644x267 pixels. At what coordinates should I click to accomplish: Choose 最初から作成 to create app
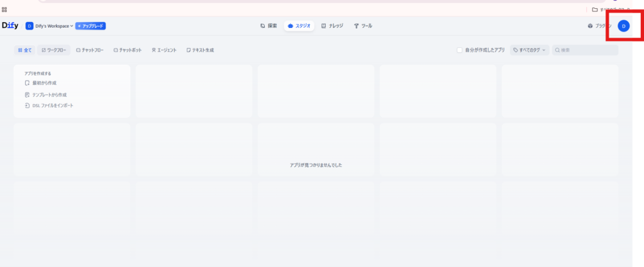(44, 83)
